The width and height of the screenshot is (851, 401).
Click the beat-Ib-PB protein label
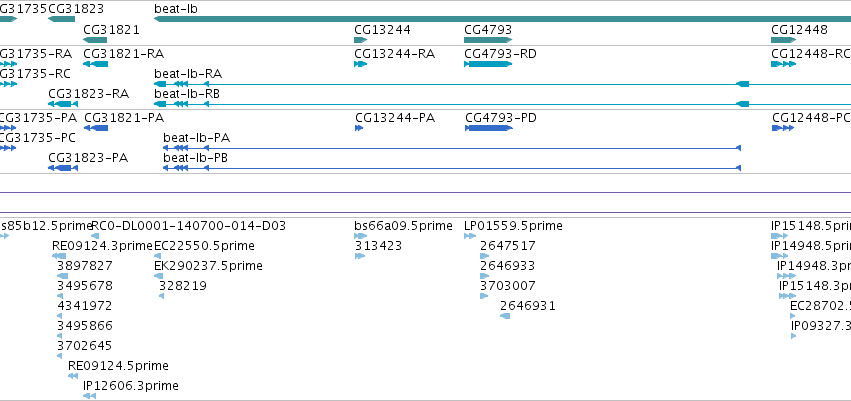tap(195, 158)
